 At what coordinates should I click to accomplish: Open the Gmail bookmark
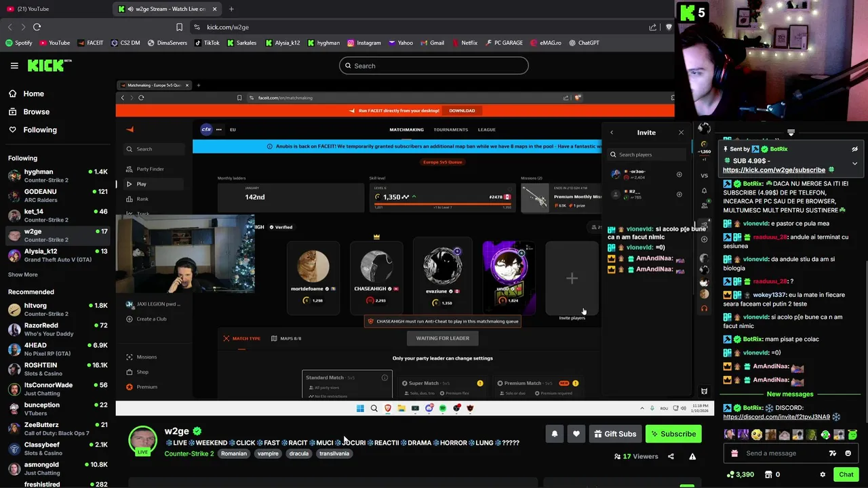(x=432, y=43)
